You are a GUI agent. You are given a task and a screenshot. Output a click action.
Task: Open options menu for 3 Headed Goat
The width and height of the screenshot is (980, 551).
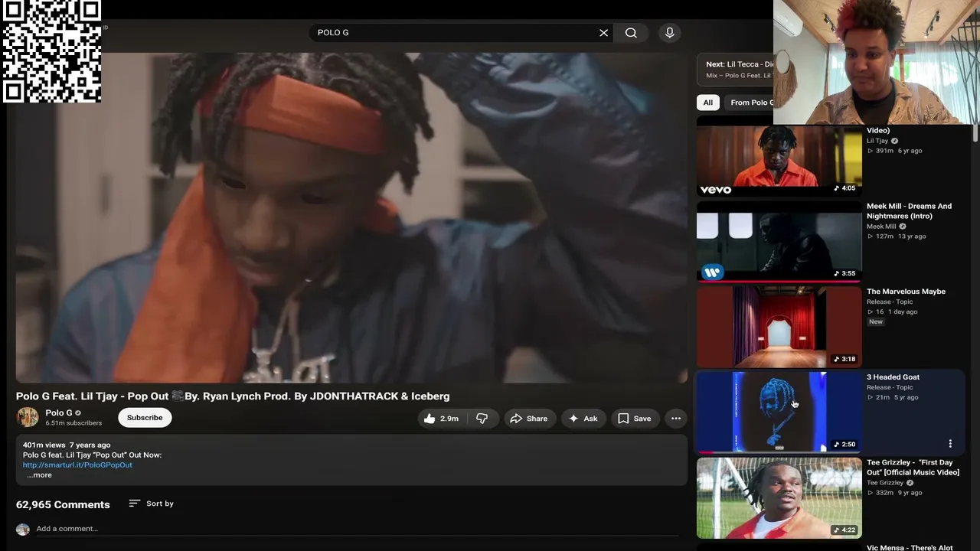tap(950, 444)
